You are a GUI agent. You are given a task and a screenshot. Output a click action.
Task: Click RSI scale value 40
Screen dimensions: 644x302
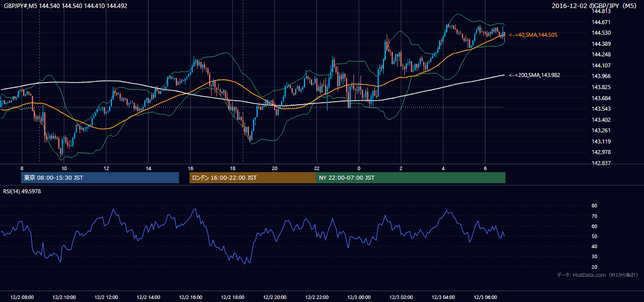click(x=595, y=246)
